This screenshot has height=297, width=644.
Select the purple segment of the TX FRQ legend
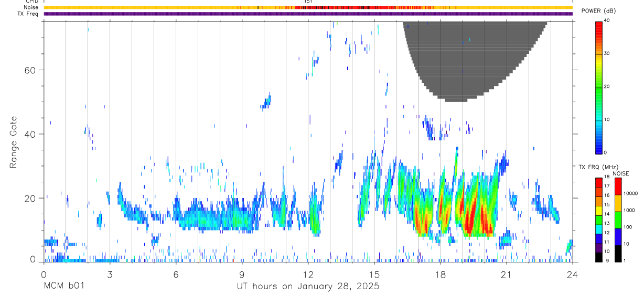coord(599,248)
